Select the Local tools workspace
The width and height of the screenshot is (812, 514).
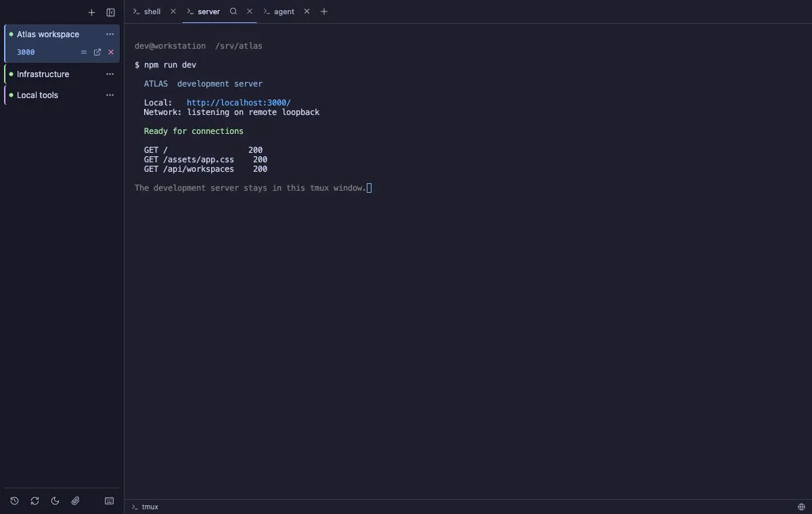(x=62, y=95)
